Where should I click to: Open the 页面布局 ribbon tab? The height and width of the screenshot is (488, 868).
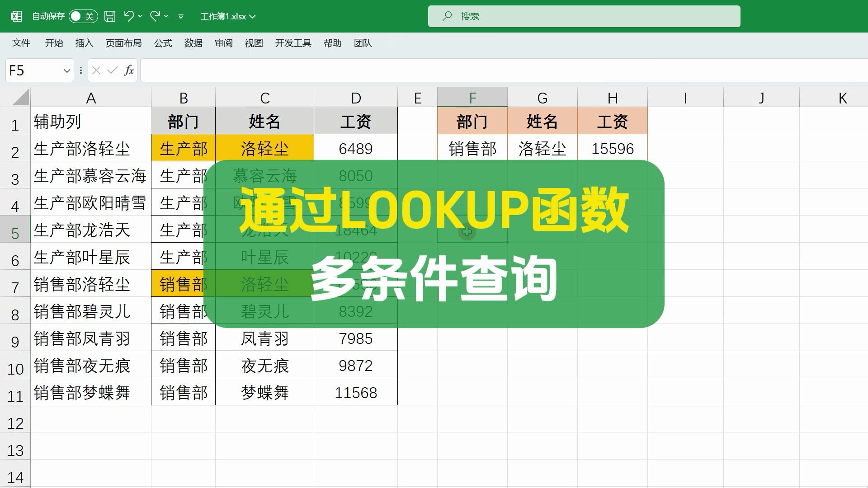pyautogui.click(x=123, y=43)
